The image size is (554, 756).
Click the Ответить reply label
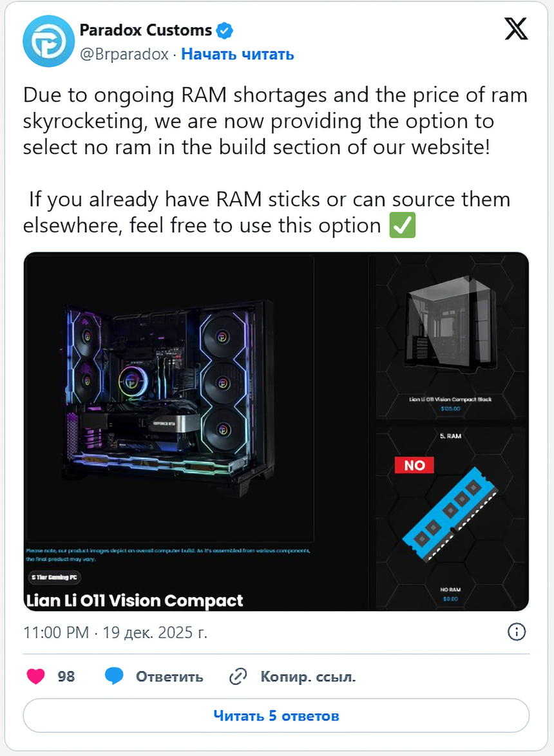169,676
